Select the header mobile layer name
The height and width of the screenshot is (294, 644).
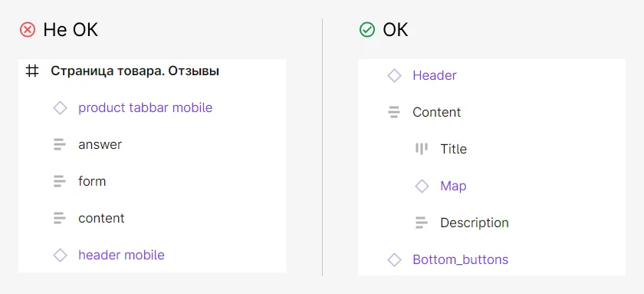(x=122, y=255)
